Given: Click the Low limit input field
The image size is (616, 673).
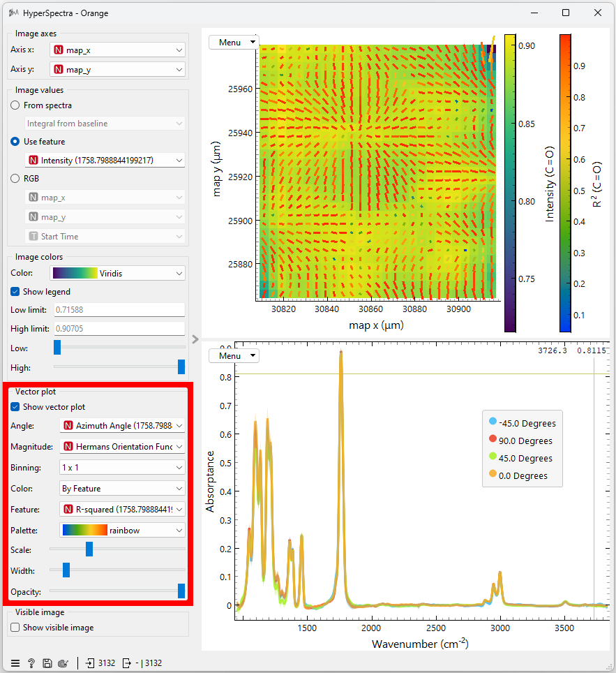Looking at the screenshot, I should 119,309.
